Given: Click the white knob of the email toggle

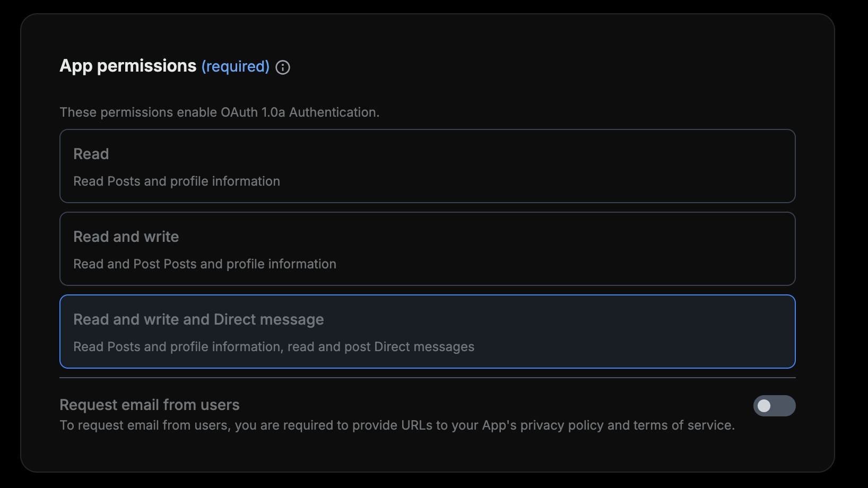Looking at the screenshot, I should tap(764, 406).
